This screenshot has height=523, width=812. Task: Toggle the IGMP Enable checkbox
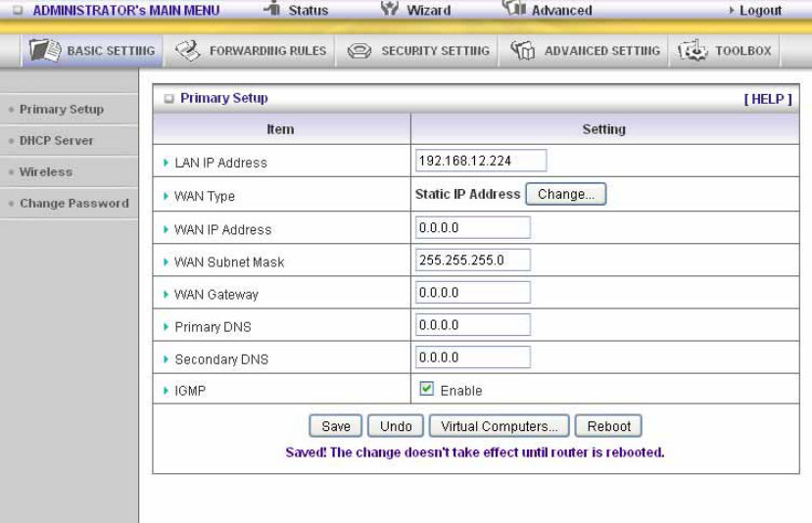coord(427,389)
